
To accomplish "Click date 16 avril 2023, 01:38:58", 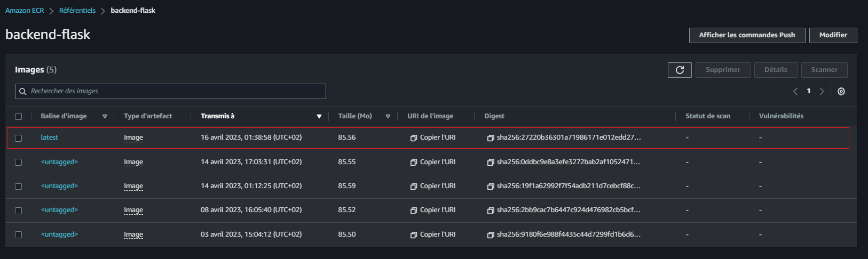I will [x=251, y=137].
